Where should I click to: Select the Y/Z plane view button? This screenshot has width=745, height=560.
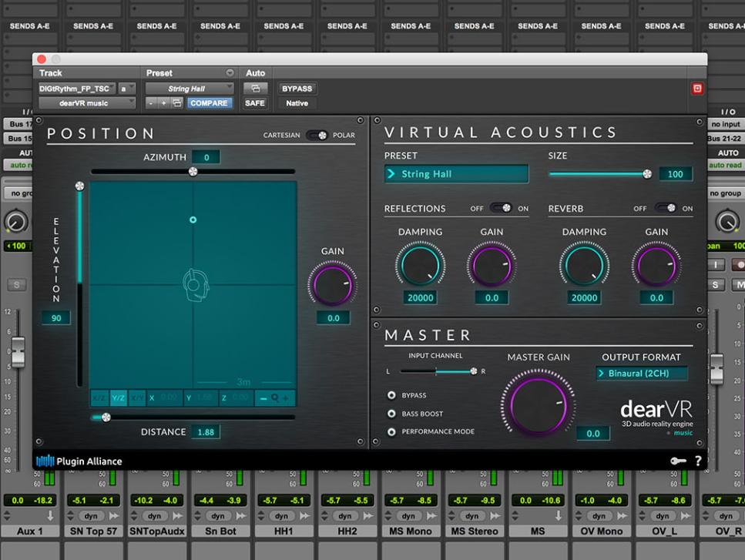(118, 397)
